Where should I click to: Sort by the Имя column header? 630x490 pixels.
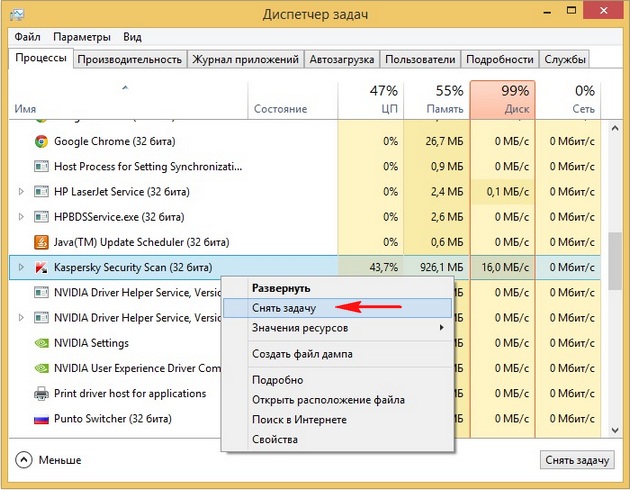click(x=128, y=100)
